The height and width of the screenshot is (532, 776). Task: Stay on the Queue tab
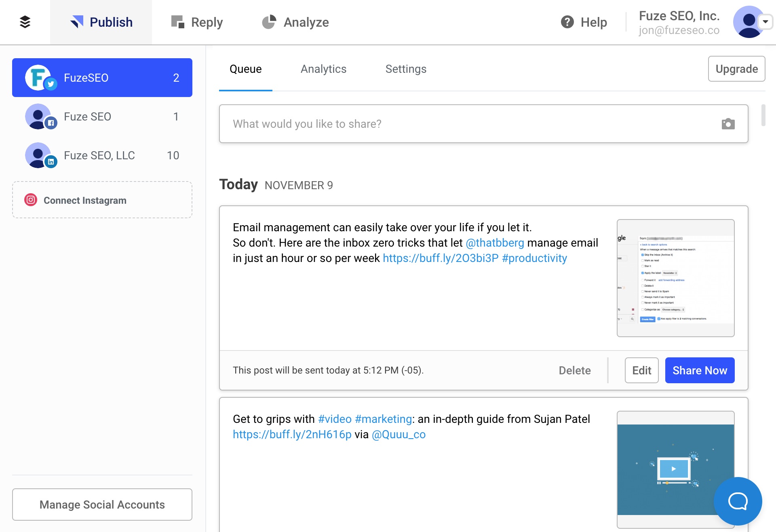245,69
